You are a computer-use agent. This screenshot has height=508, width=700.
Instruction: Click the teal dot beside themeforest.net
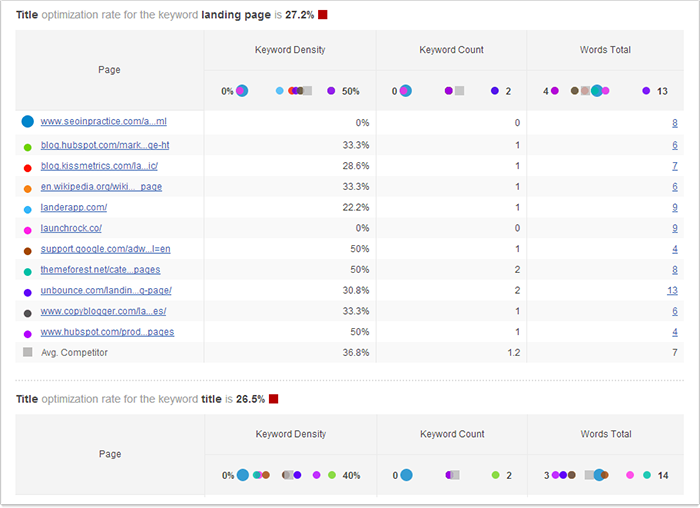pyautogui.click(x=27, y=270)
